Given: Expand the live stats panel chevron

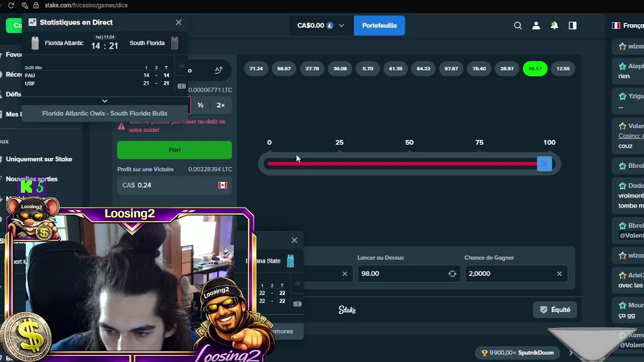Looking at the screenshot, I should point(105,101).
